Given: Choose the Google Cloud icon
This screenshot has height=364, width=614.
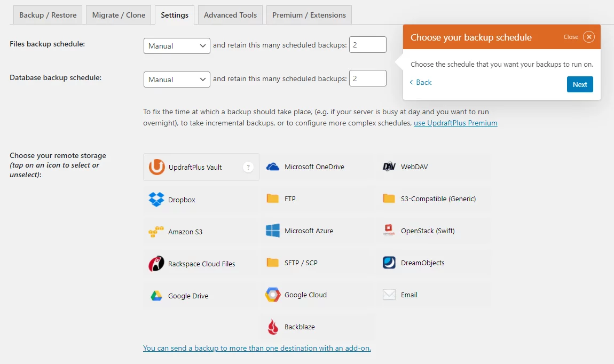Looking at the screenshot, I should pyautogui.click(x=272, y=295).
